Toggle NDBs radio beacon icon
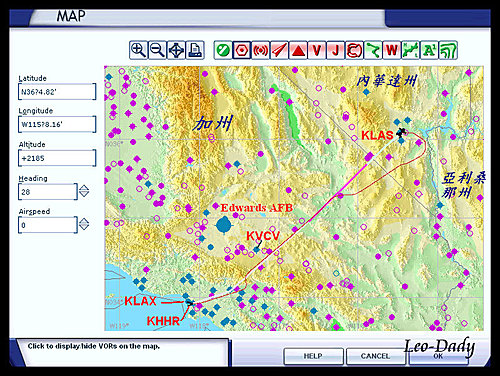 click(260, 51)
